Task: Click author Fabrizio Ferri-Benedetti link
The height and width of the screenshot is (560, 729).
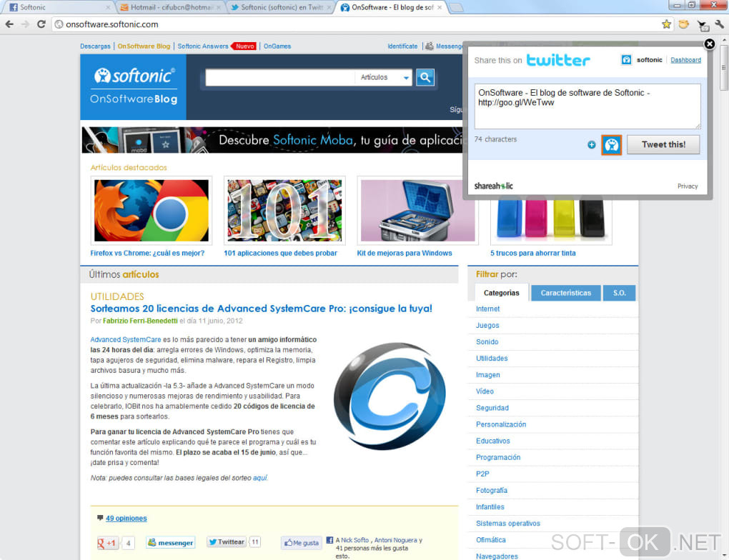Action: pyautogui.click(x=140, y=321)
